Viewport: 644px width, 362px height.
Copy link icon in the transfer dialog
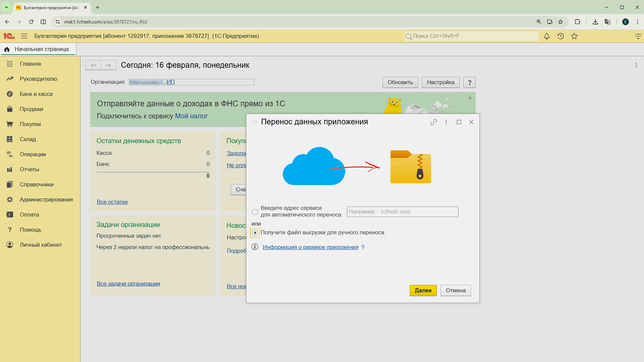[434, 122]
